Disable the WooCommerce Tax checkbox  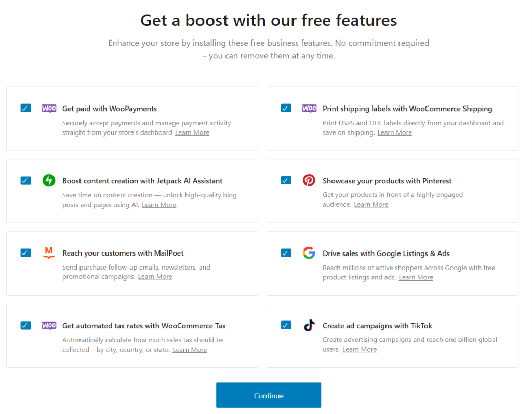coord(25,325)
